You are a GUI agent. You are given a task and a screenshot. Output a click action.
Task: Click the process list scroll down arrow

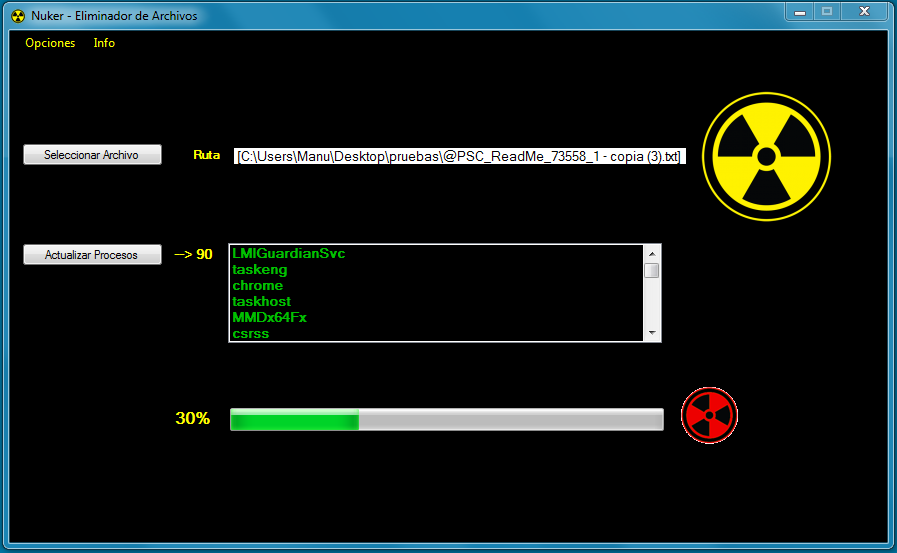(x=652, y=333)
